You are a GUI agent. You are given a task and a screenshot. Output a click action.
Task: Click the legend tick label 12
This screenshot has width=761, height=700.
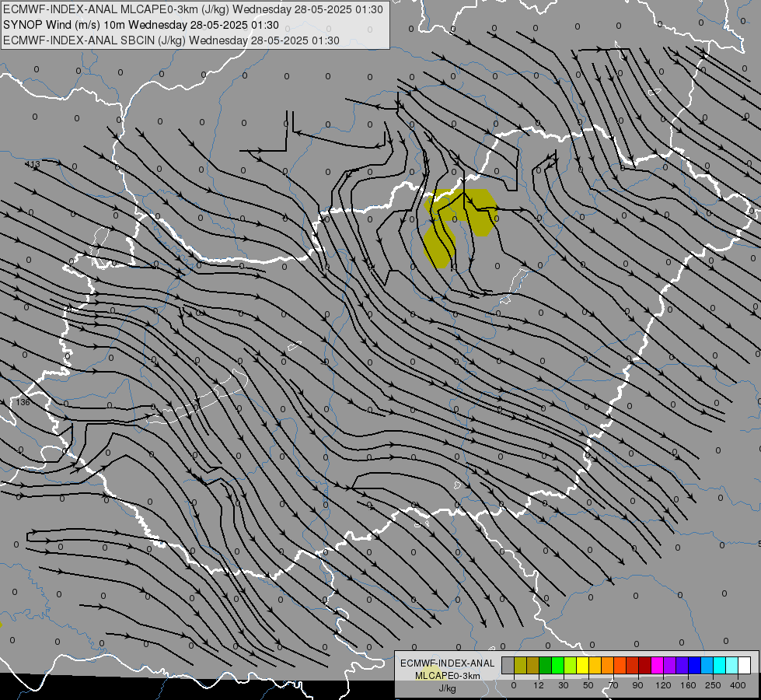[x=539, y=685]
